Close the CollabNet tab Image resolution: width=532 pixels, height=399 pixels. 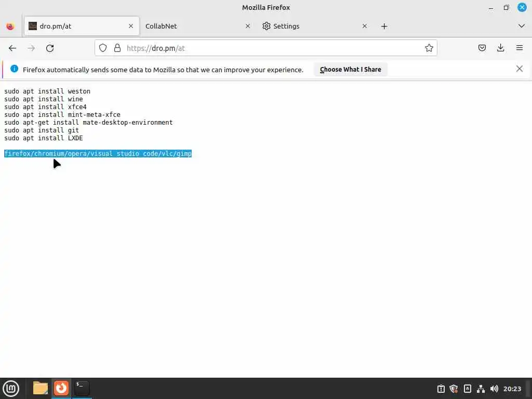click(248, 26)
